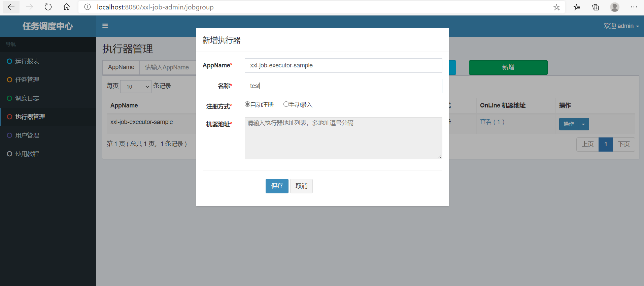644x286 pixels.
Task: Click the 机器地址 textarea
Action: pos(343,138)
